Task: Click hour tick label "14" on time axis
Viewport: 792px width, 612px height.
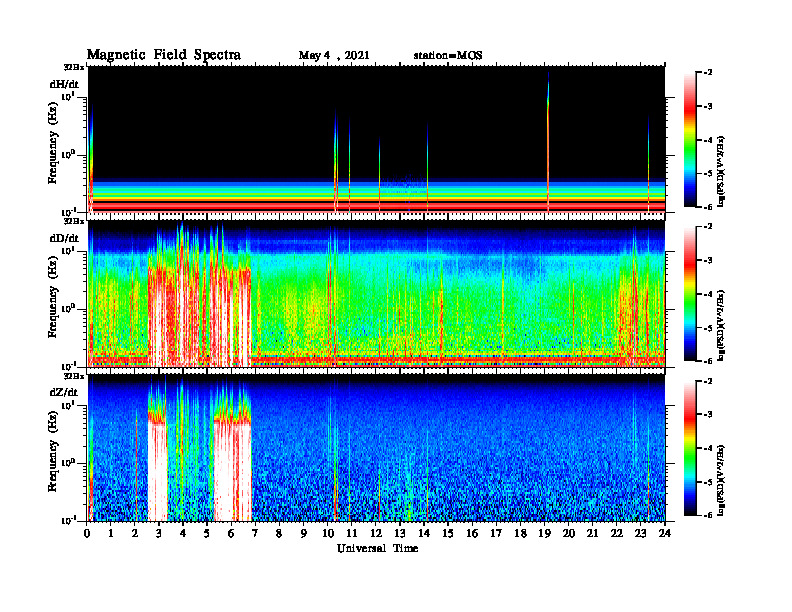Action: (424, 533)
